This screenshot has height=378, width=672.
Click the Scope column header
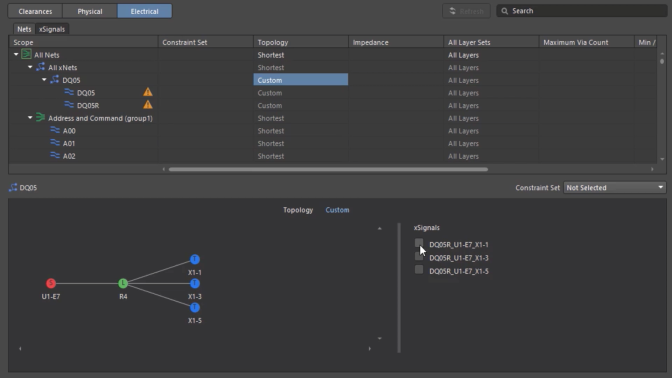click(84, 42)
